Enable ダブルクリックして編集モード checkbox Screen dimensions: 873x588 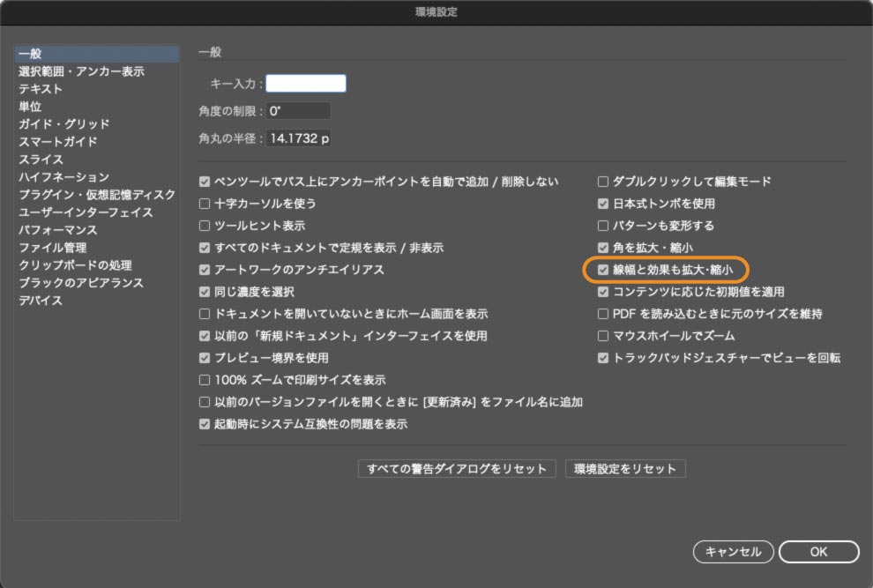tap(603, 182)
